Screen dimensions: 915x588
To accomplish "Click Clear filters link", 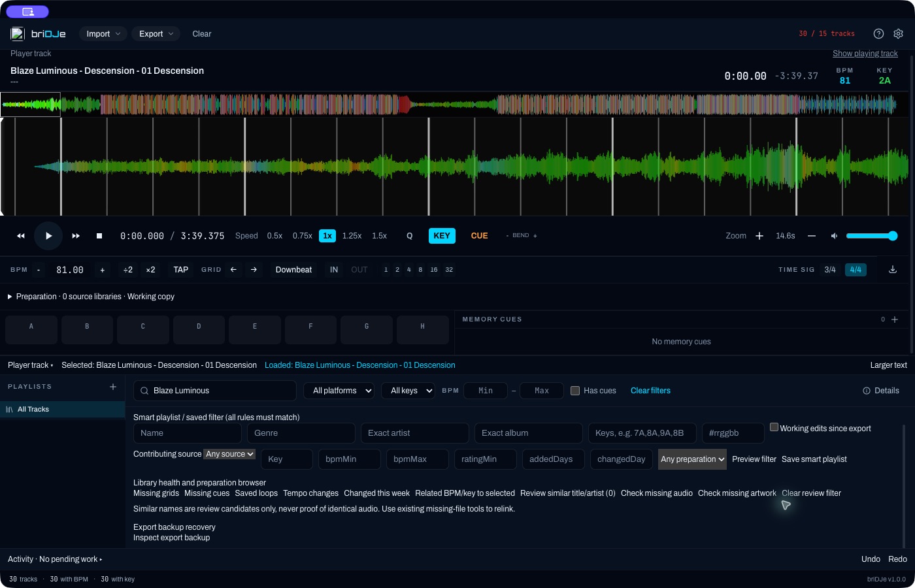I will pos(650,391).
